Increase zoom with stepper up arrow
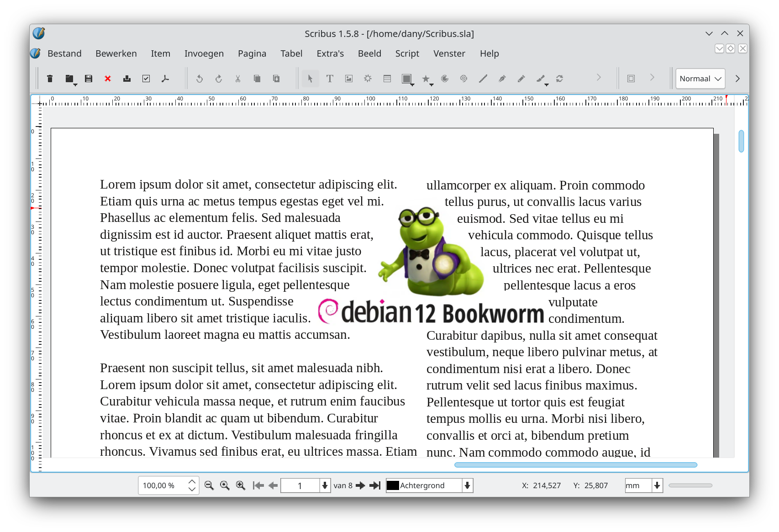Image resolution: width=779 pixels, height=532 pixels. click(192, 481)
